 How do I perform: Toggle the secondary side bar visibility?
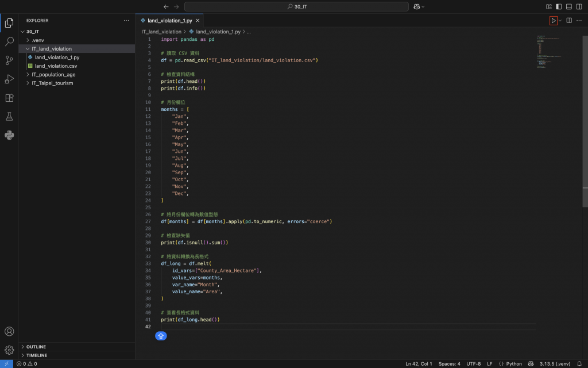pyautogui.click(x=579, y=7)
